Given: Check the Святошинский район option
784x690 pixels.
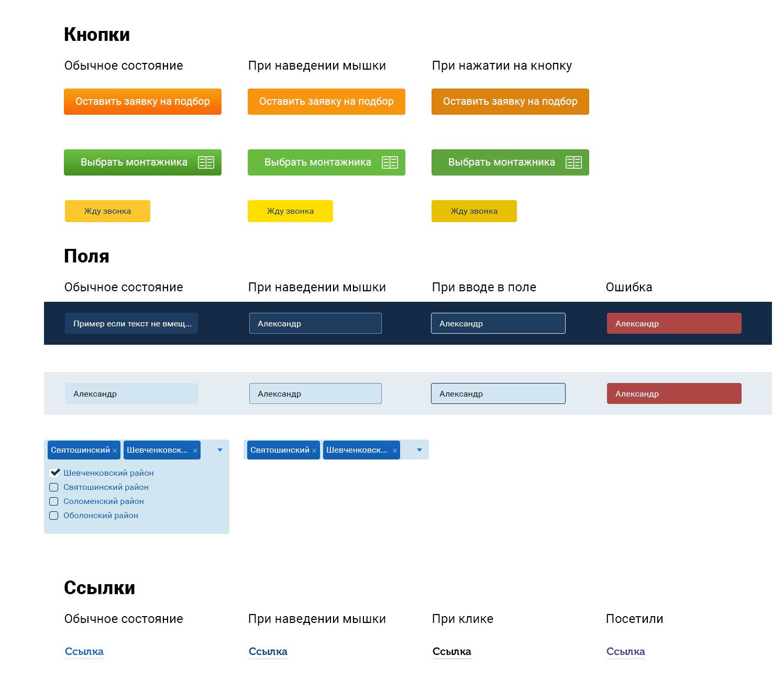Looking at the screenshot, I should tap(54, 487).
